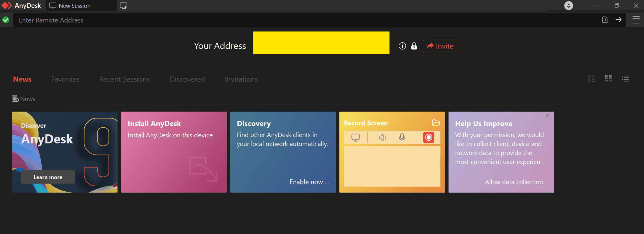Click Install AnyDesk on this device link
The image size is (644, 234).
click(x=172, y=135)
